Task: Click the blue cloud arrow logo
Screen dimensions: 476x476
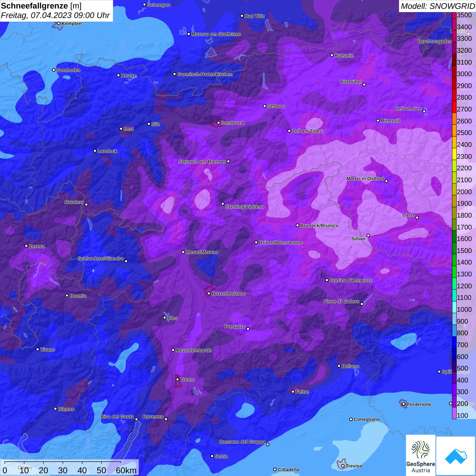Action: click(456, 456)
